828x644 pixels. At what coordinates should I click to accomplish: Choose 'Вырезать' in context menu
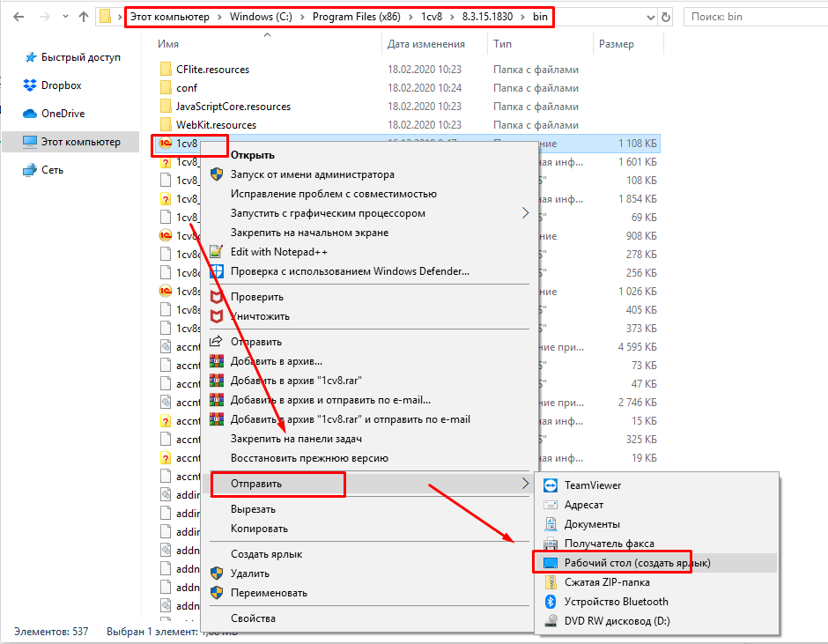pos(253,509)
